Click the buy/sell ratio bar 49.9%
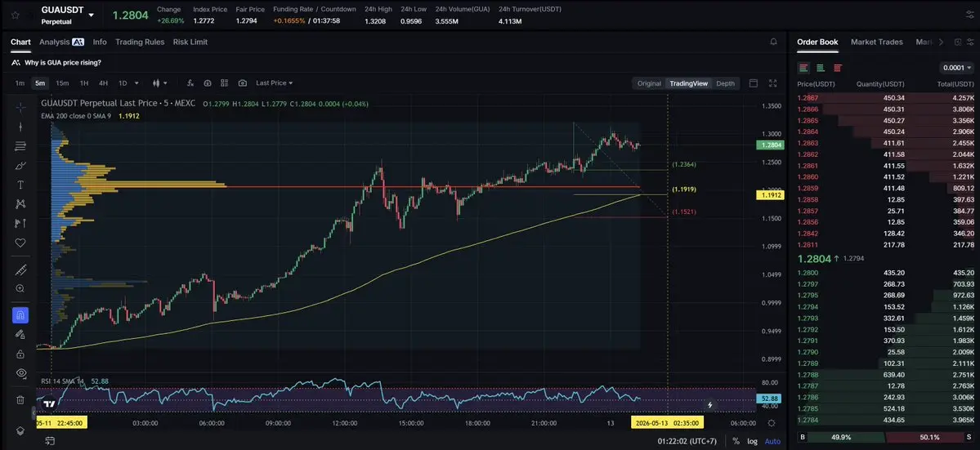This screenshot has height=450, width=980. pos(842,438)
